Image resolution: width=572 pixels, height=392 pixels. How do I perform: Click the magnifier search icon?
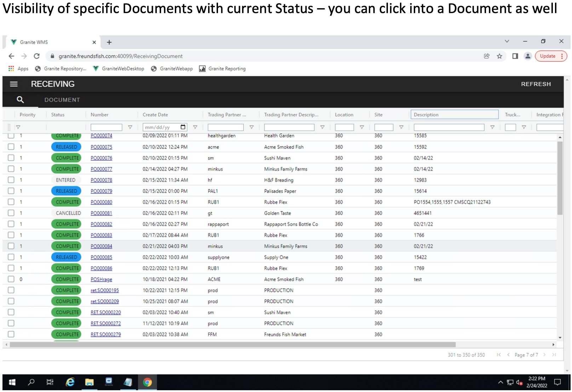(x=20, y=100)
